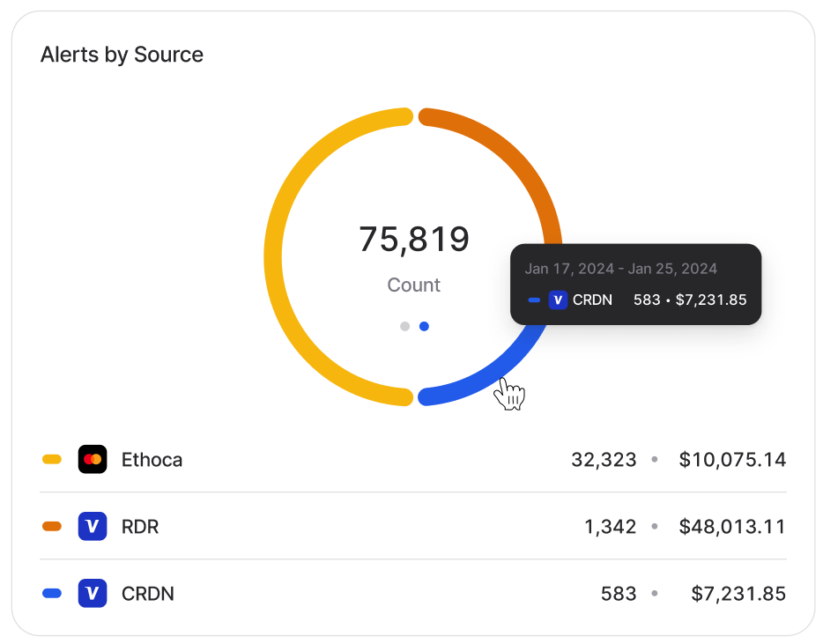
Task: Click the yellow pill marker next to Ethoca
Action: click(x=52, y=459)
